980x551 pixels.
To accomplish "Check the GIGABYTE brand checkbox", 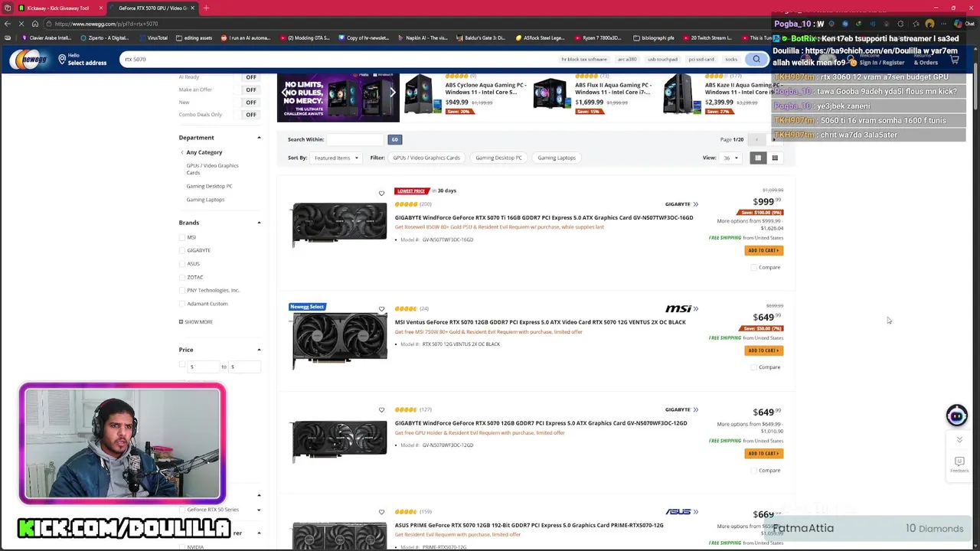I will 182,250.
